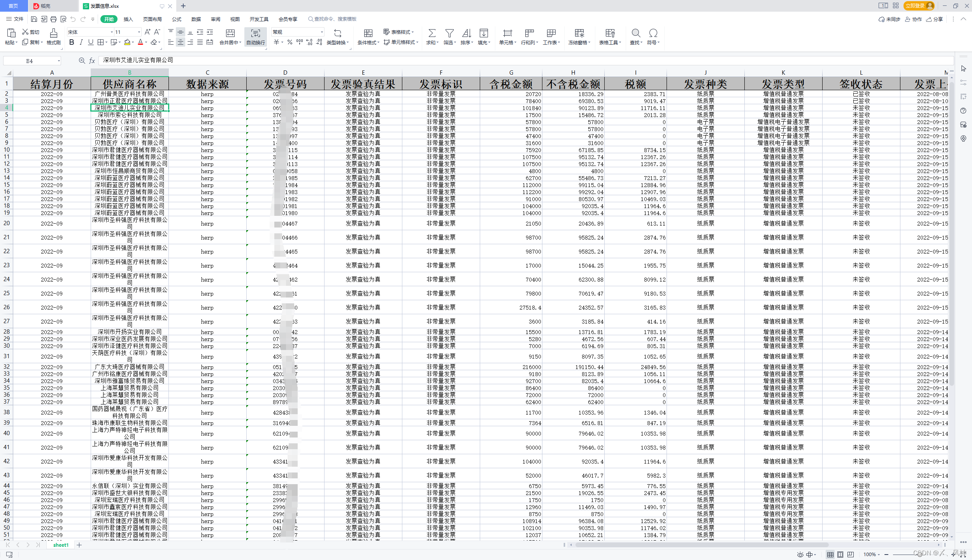Open the number format dropdown showing 常规

click(x=321, y=32)
